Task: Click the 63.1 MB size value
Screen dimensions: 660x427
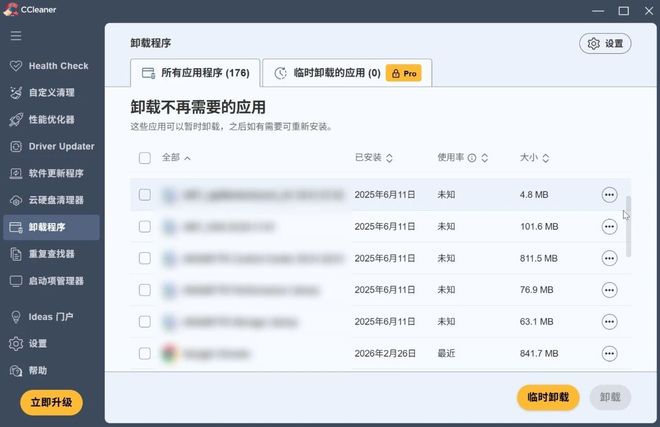Action: click(x=536, y=322)
